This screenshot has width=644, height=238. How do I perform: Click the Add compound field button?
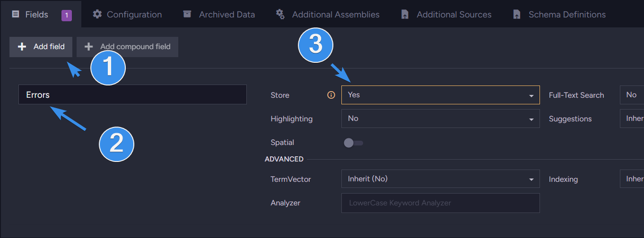[x=127, y=47]
